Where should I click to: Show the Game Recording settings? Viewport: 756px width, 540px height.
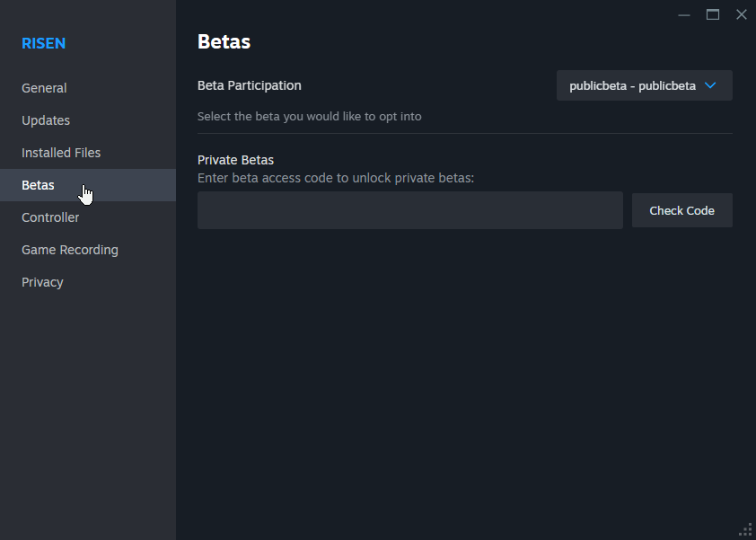(70, 250)
